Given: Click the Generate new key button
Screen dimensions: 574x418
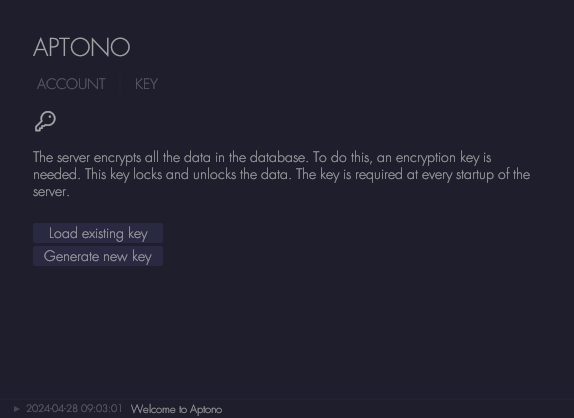Looking at the screenshot, I should click(98, 256).
